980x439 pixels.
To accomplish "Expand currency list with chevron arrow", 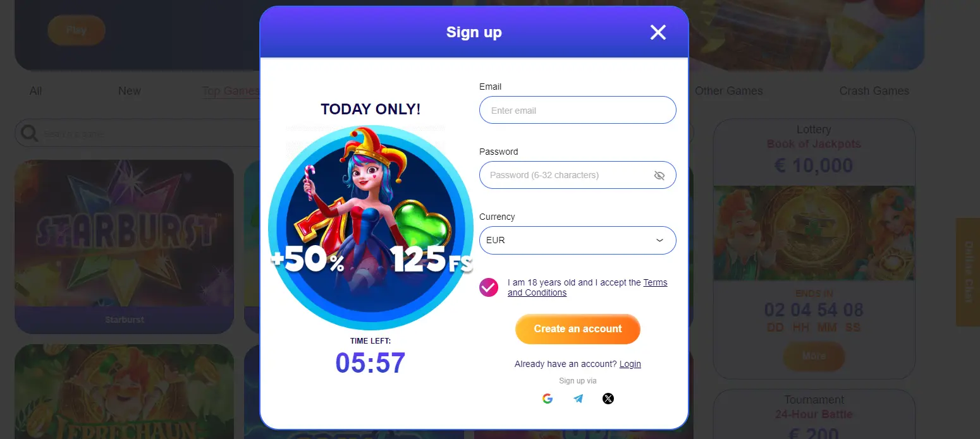I will click(659, 241).
